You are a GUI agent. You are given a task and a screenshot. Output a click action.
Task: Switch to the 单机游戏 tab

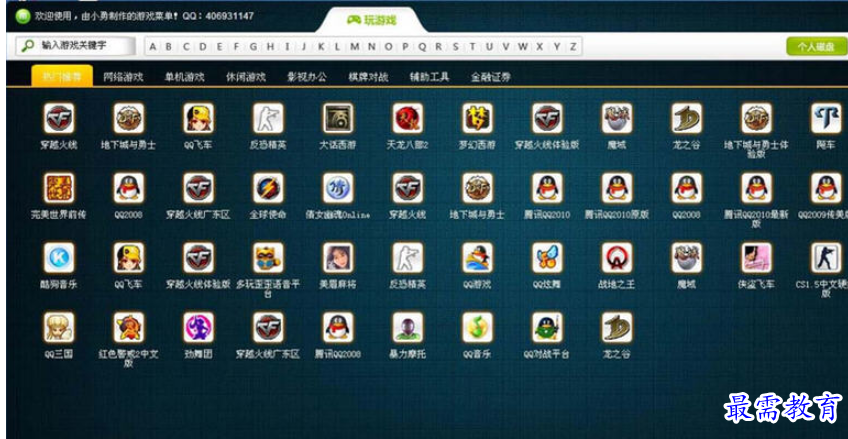pos(184,77)
